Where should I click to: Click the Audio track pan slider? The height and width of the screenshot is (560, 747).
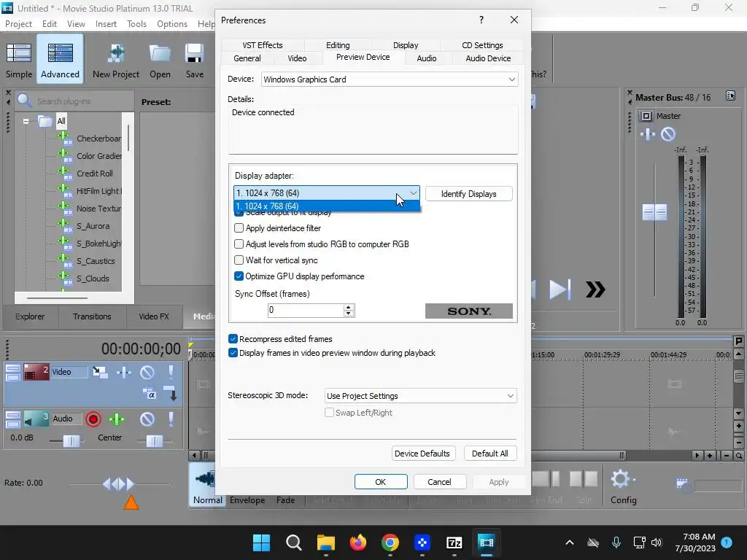tap(155, 441)
